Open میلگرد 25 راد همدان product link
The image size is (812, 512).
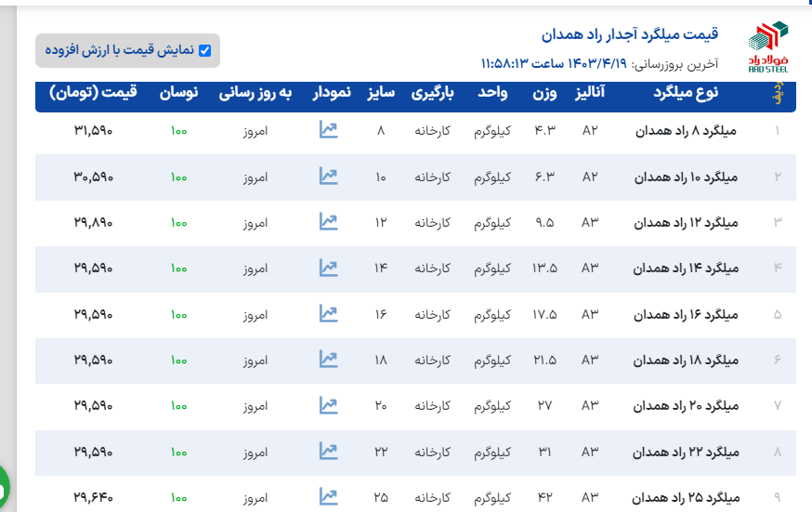point(686,497)
